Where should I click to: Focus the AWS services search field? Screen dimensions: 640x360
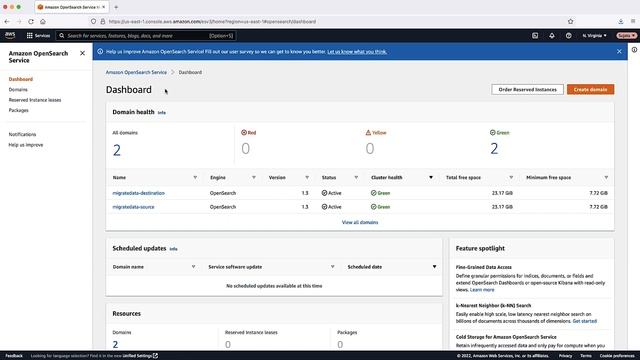[x=146, y=36]
